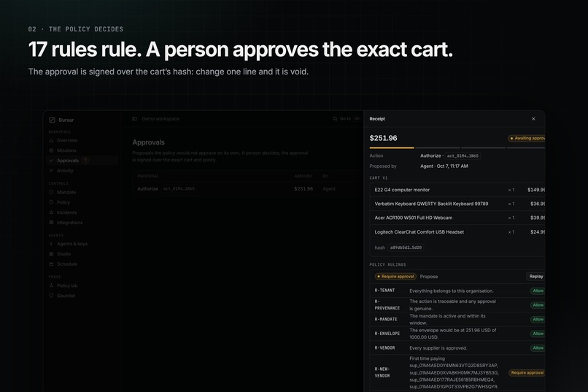588x392 pixels.
Task: Click the $251.96 total in Receipt
Action: pos(383,138)
